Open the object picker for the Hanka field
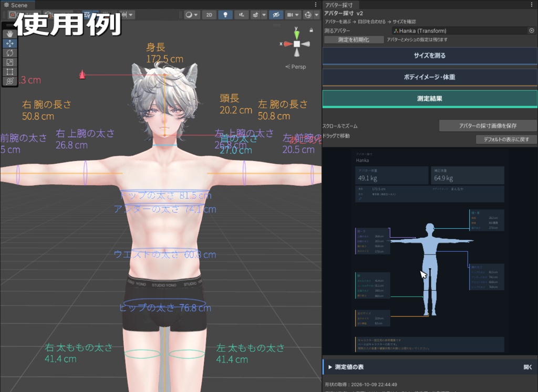 532,30
